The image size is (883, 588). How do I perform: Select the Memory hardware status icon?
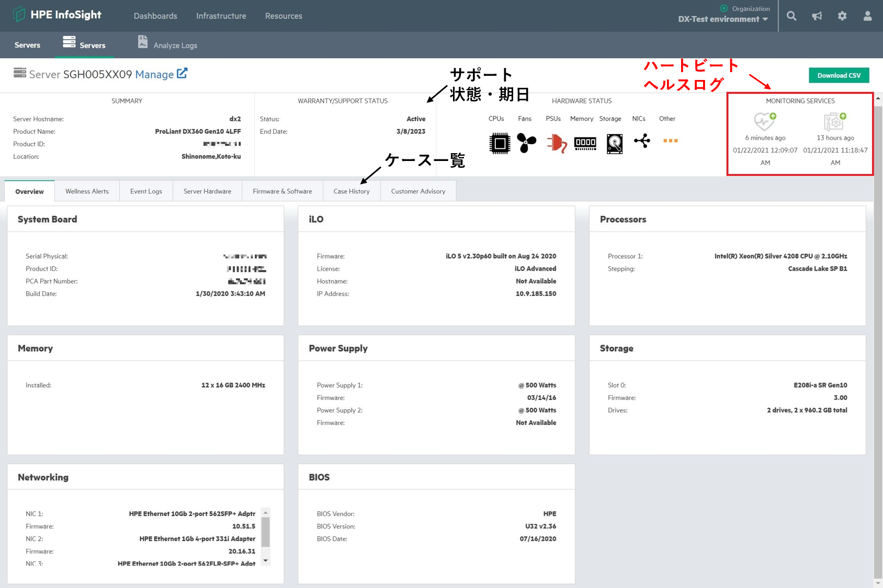585,143
